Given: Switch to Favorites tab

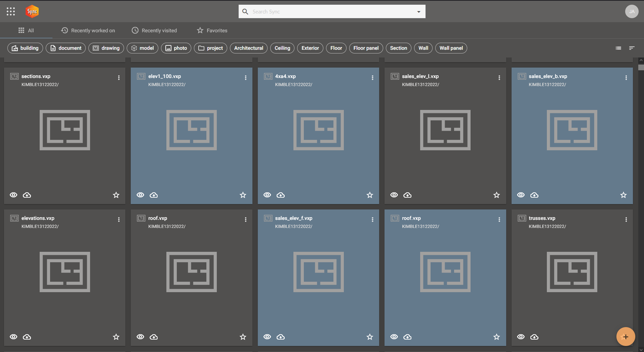Looking at the screenshot, I should click(212, 31).
